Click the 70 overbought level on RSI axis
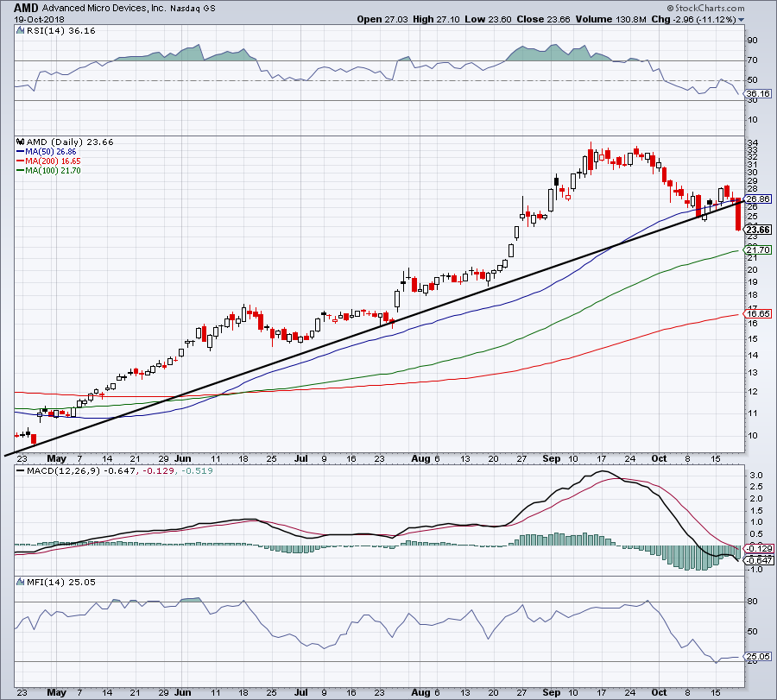Viewport: 777px width, 700px height. (x=752, y=60)
